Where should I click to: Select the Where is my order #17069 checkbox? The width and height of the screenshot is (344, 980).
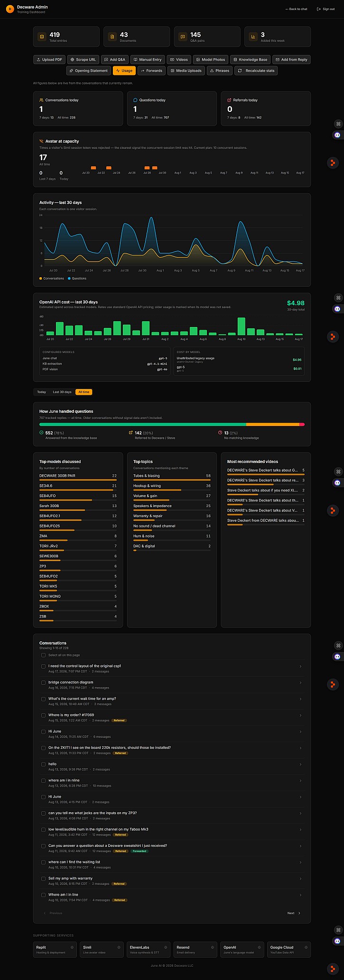tap(43, 715)
